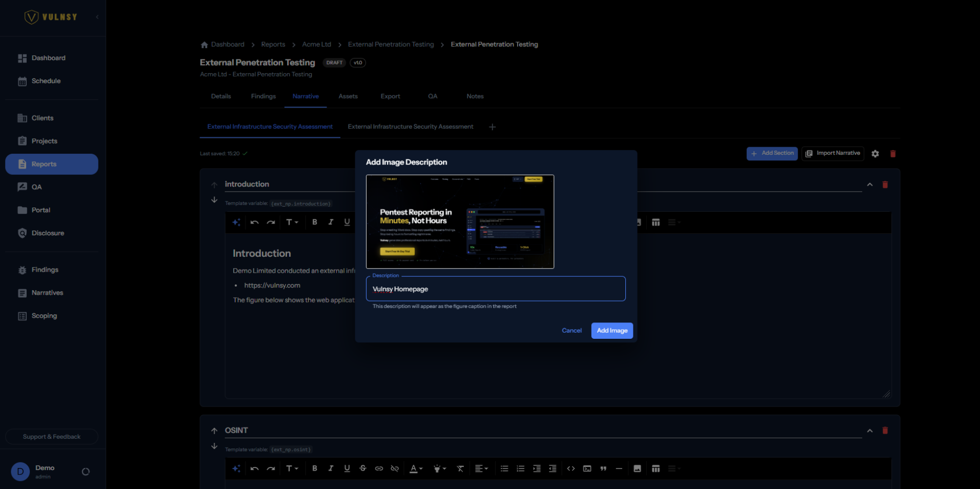
Task: Click the Description input field
Action: click(x=496, y=289)
